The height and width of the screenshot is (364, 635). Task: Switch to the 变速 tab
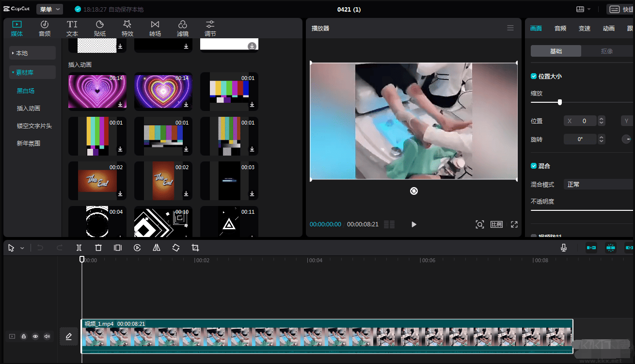pos(585,29)
